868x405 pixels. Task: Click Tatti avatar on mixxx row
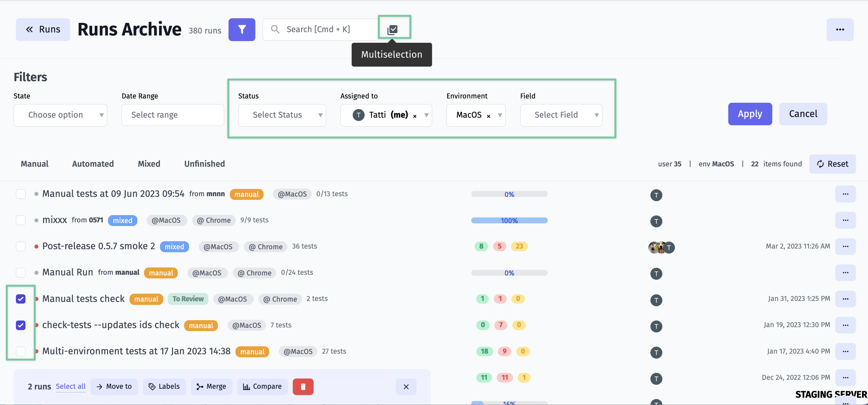[x=656, y=221]
